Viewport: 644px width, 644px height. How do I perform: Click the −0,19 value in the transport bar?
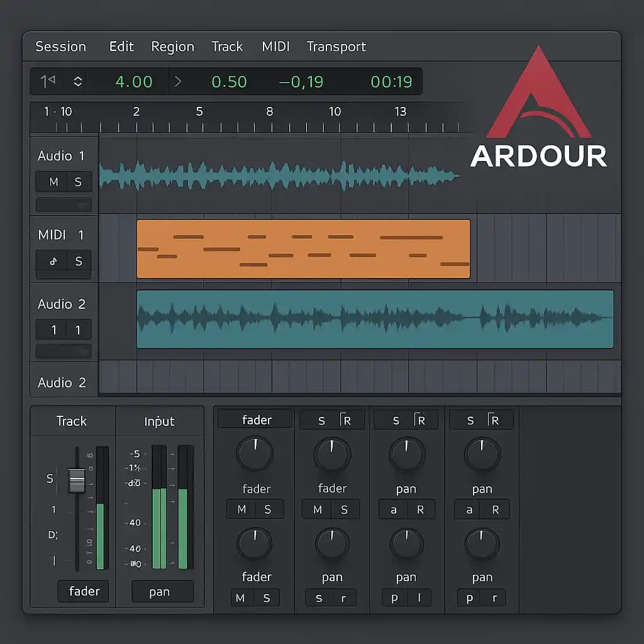point(301,82)
